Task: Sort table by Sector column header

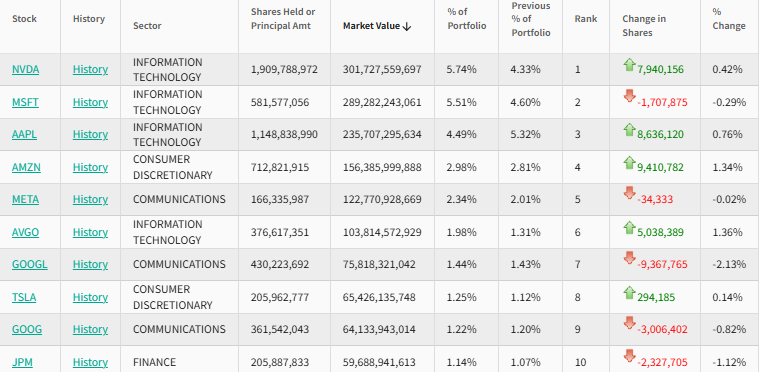Action: click(x=147, y=26)
